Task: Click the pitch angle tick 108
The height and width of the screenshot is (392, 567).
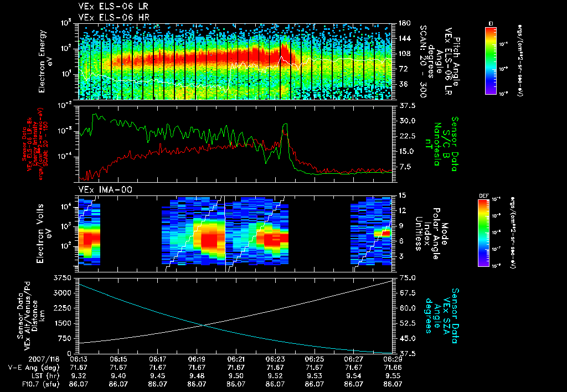Action: click(x=404, y=54)
